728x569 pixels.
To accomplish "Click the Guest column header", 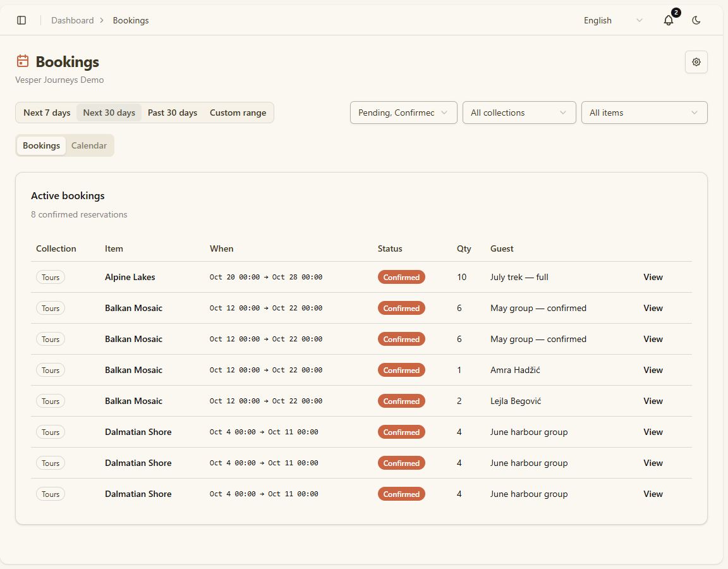I will (502, 248).
